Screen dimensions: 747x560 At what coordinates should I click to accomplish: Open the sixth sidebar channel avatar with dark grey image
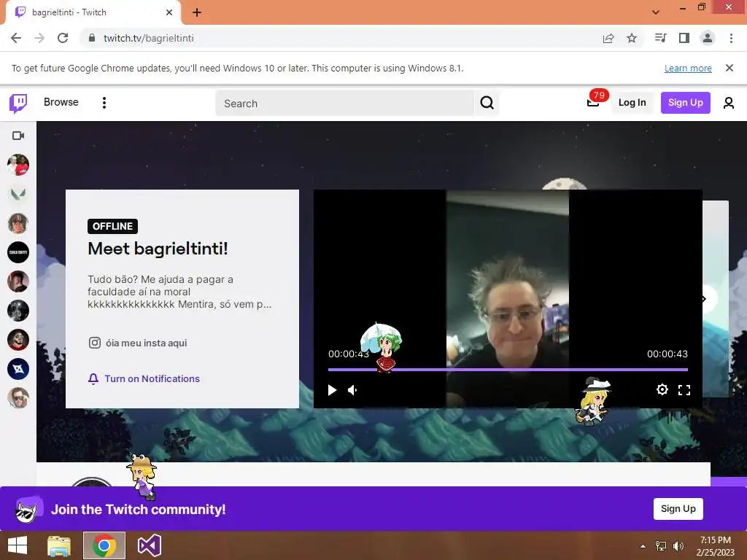tap(18, 311)
